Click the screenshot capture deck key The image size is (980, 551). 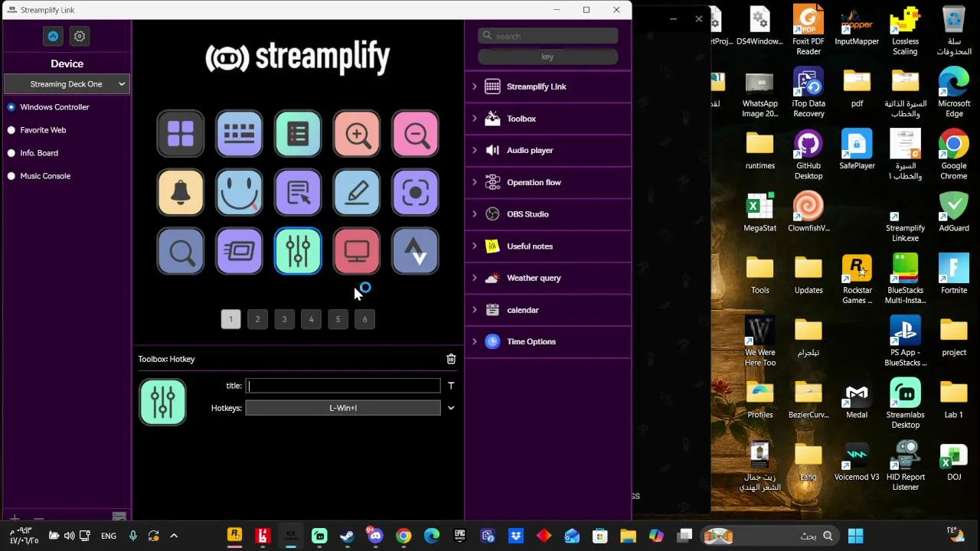[x=416, y=192]
